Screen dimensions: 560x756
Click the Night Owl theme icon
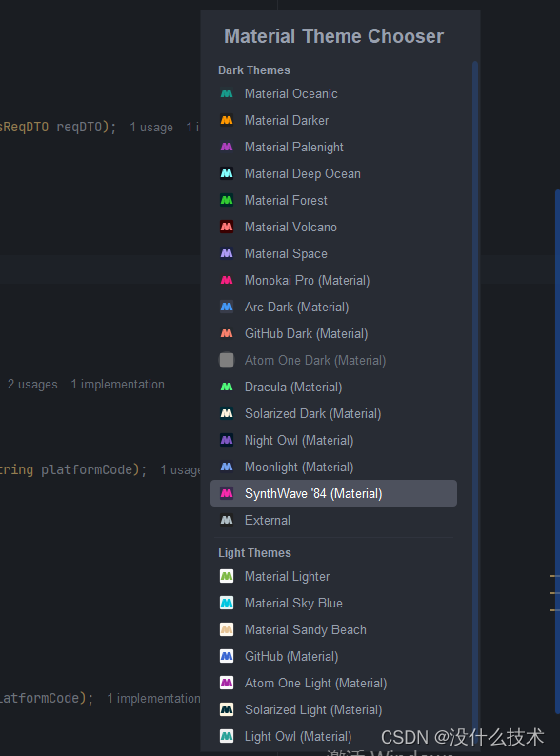coord(227,440)
